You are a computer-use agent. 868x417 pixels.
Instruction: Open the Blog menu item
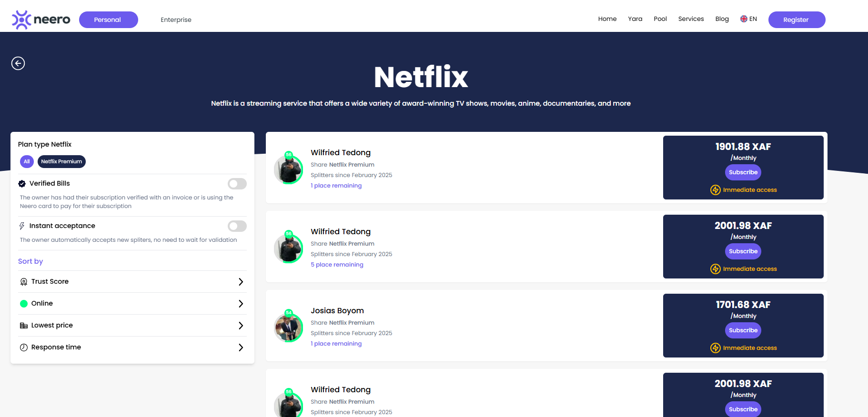tap(722, 19)
